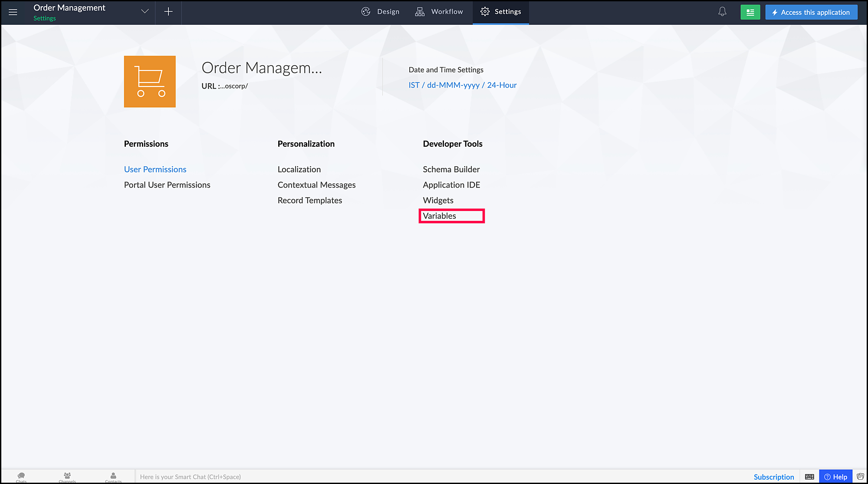868x484 pixels.
Task: Click the green list view icon
Action: [750, 12]
